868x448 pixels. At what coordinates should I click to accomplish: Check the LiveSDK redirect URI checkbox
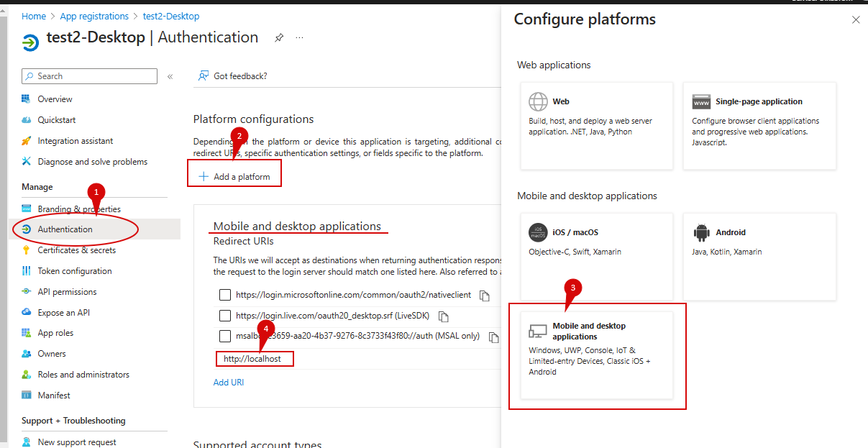[x=225, y=316]
